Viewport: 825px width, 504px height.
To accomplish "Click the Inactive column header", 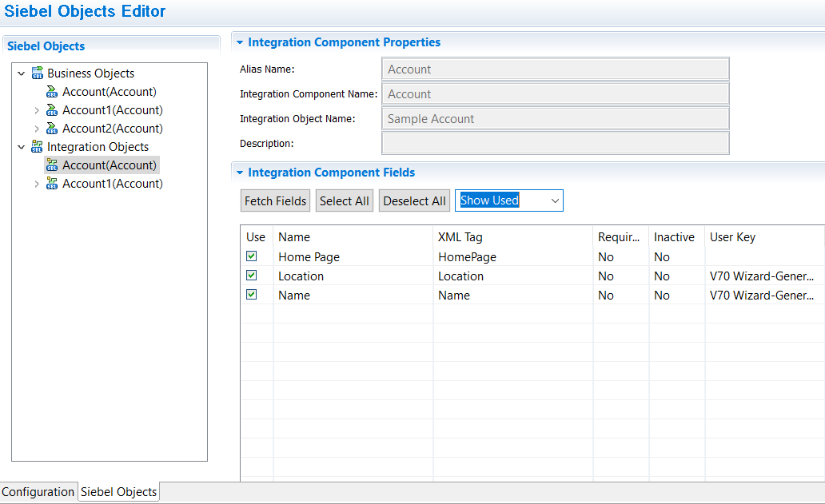I will [676, 237].
